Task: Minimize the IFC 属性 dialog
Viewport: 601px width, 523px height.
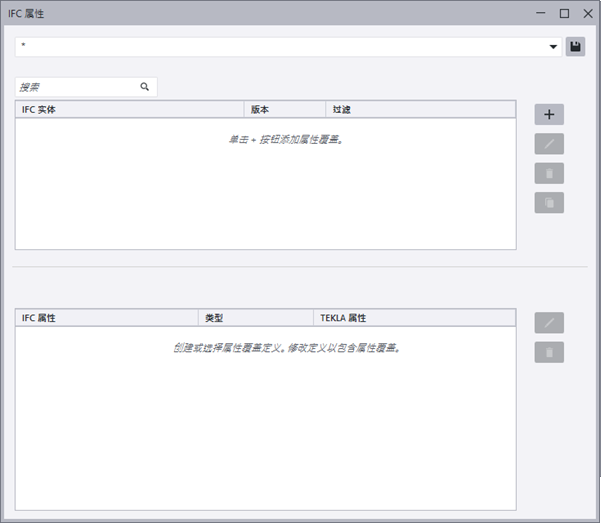Action: pos(540,13)
